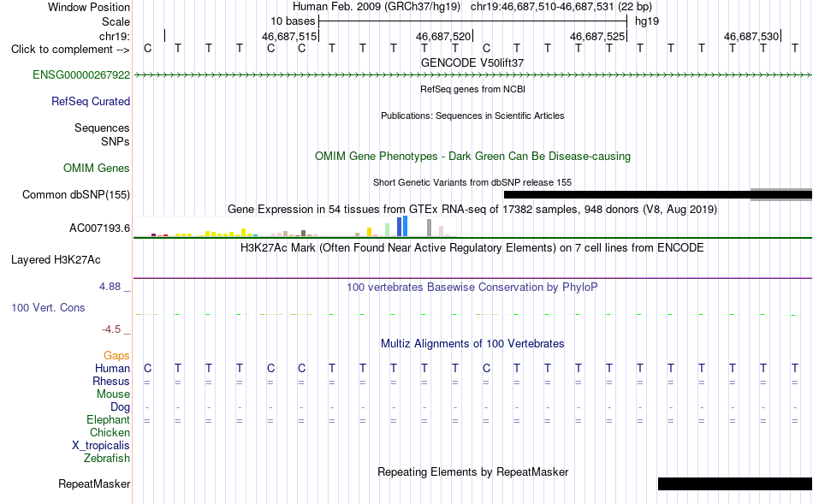Click the X_tropicalis alignment row label
The image size is (813, 504).
point(101,446)
